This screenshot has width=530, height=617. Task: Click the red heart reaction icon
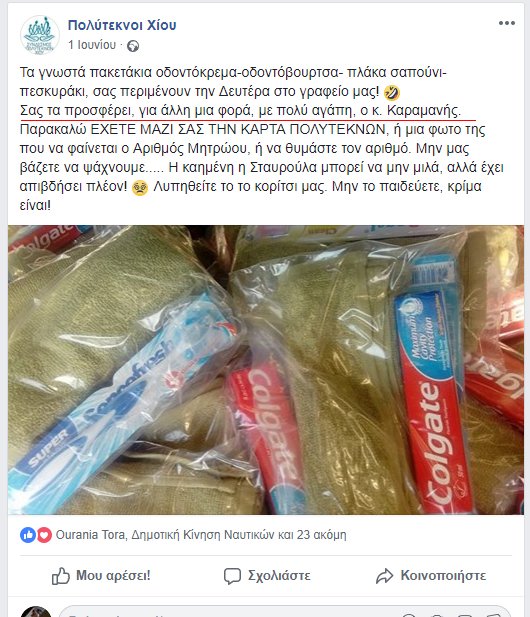click(44, 535)
